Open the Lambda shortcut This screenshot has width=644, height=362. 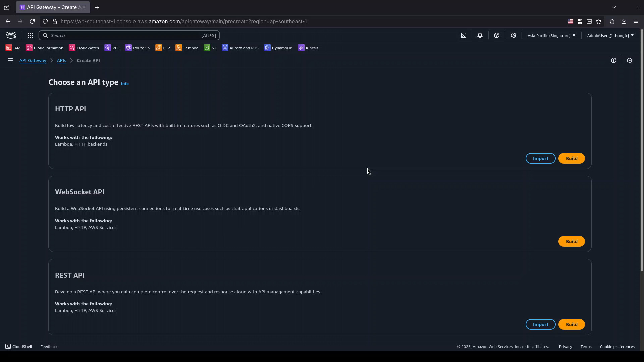(187, 48)
